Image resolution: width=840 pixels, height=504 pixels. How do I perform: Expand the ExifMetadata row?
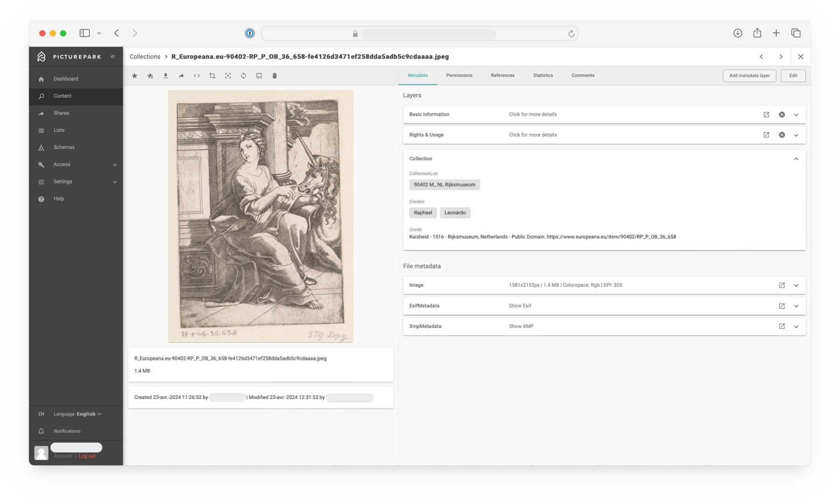[796, 306]
